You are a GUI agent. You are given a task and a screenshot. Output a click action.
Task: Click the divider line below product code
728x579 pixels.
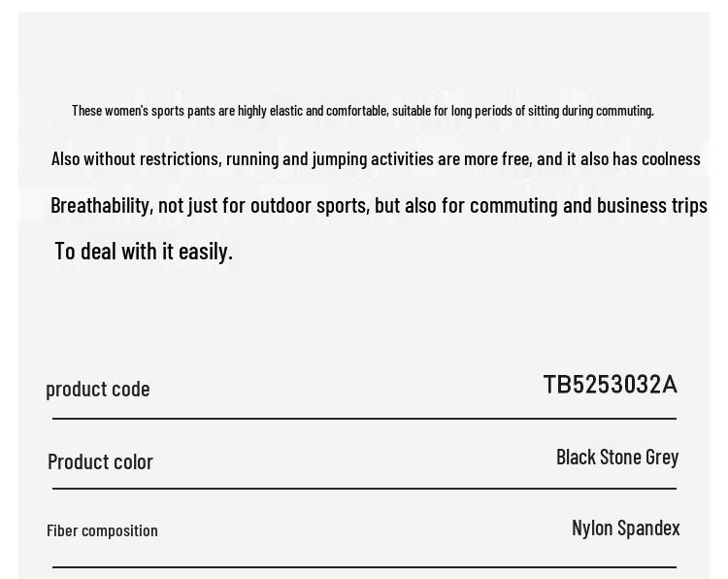pos(364,419)
